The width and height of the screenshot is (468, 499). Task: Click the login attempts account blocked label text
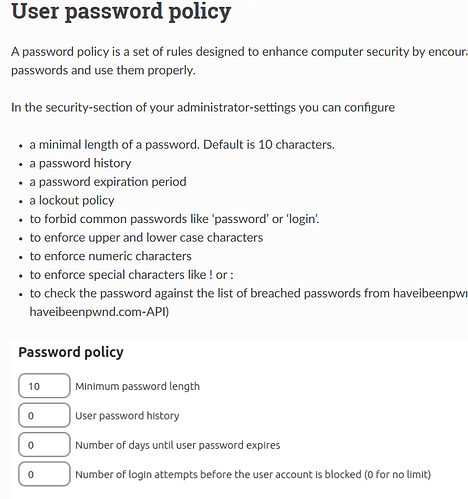(253, 474)
